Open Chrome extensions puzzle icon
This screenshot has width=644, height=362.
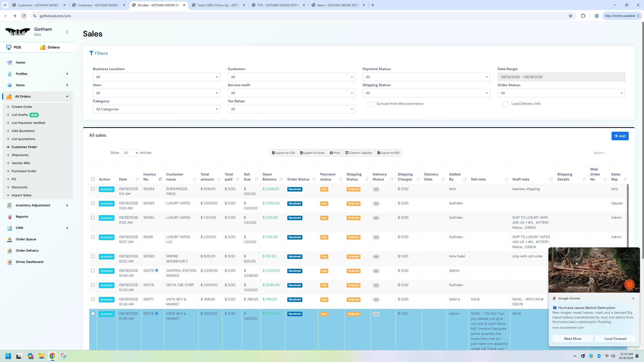(583, 16)
